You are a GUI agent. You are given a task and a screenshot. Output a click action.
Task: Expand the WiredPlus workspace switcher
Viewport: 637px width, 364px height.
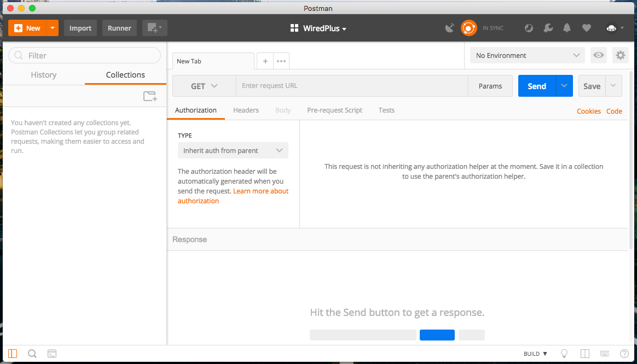click(319, 28)
